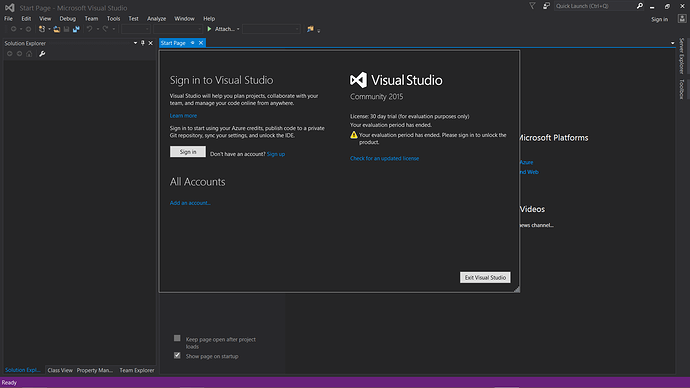Image resolution: width=690 pixels, height=388 pixels.
Task: Enable Keep page open after project loads
Action: (x=177, y=338)
